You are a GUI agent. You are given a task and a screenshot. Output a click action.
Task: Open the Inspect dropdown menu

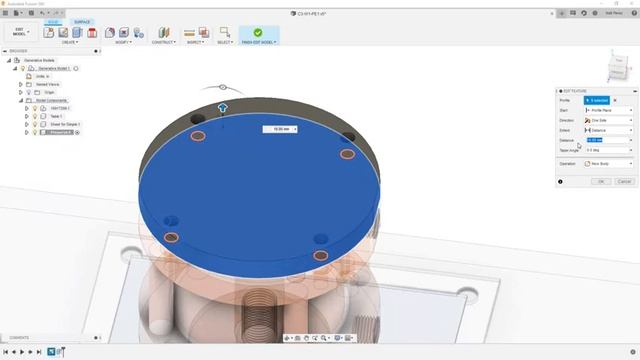click(x=196, y=42)
